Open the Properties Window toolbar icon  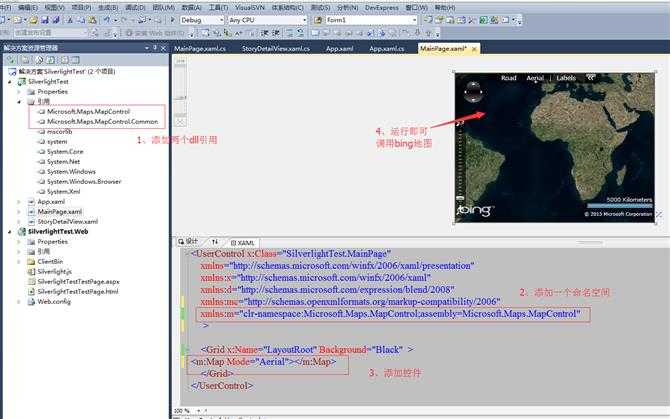coord(439,20)
